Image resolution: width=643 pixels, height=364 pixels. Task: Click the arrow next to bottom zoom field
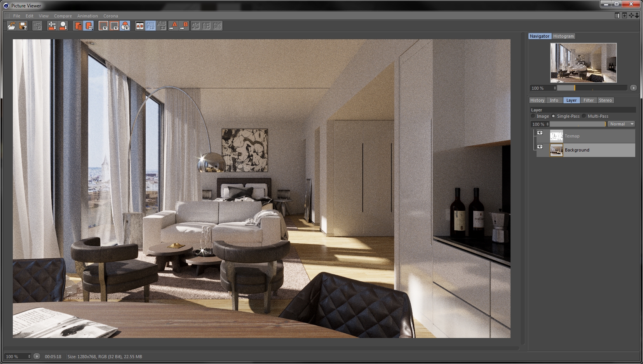pyautogui.click(x=37, y=356)
